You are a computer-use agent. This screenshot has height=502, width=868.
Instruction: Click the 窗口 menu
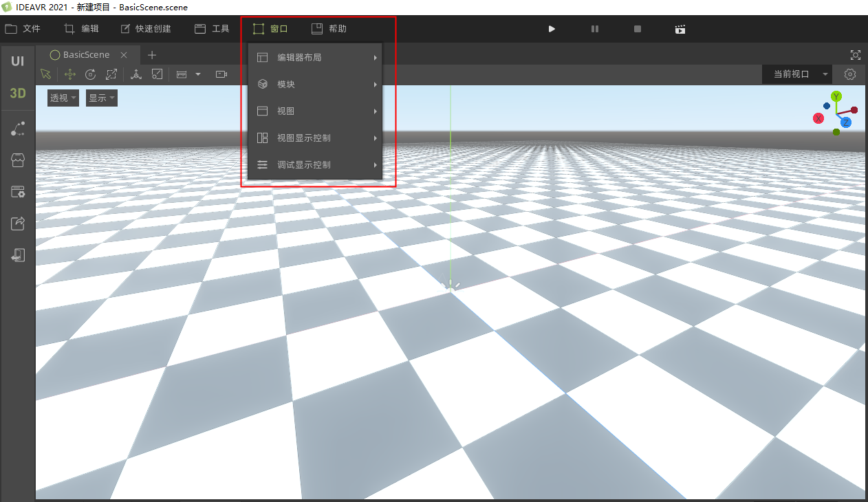point(270,29)
